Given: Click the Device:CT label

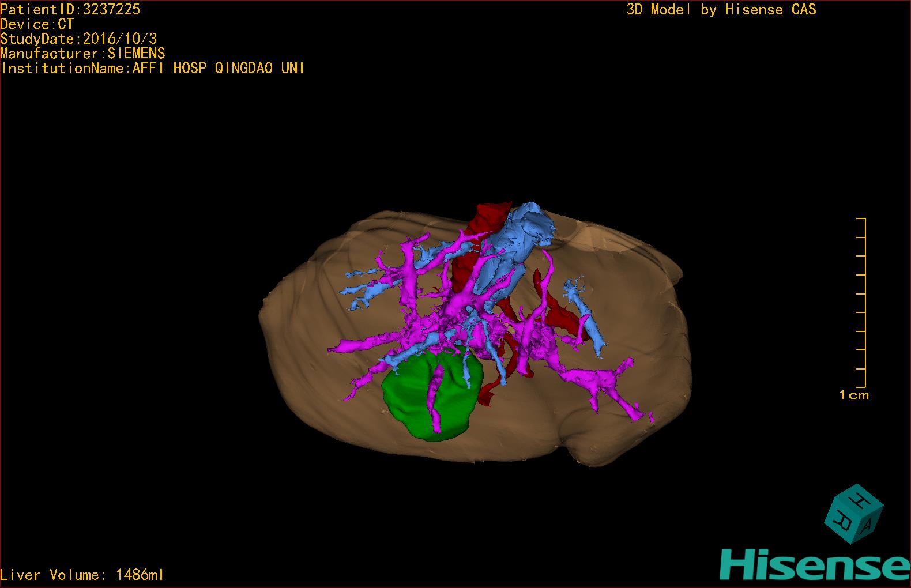Looking at the screenshot, I should [x=37, y=24].
